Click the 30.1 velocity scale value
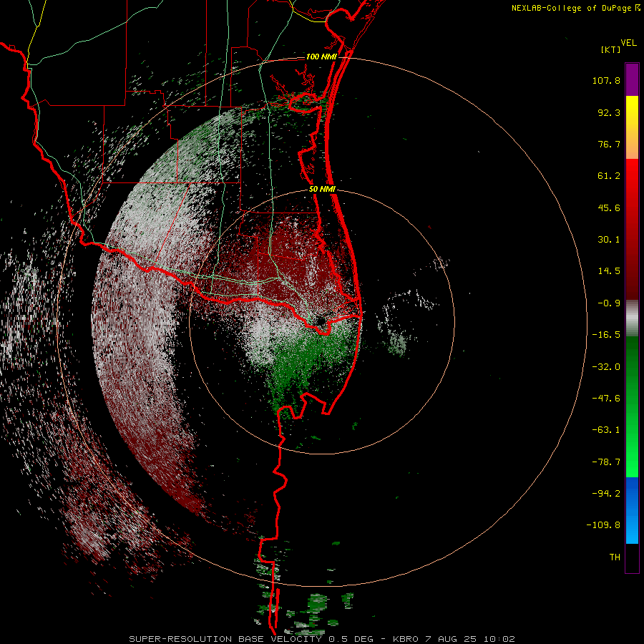The height and width of the screenshot is (644, 644). click(609, 240)
